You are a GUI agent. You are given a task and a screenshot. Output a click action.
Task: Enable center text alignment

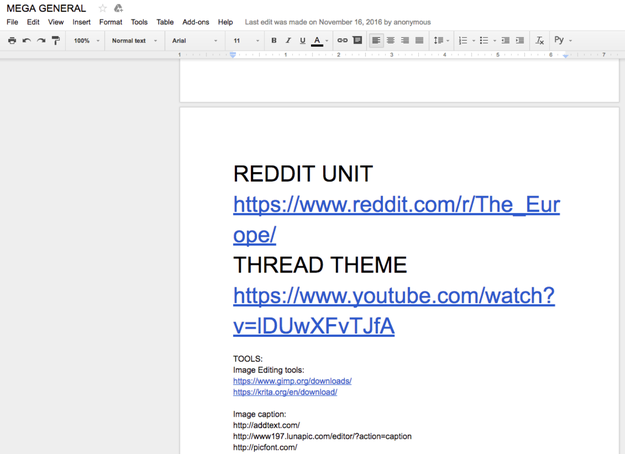tap(390, 41)
